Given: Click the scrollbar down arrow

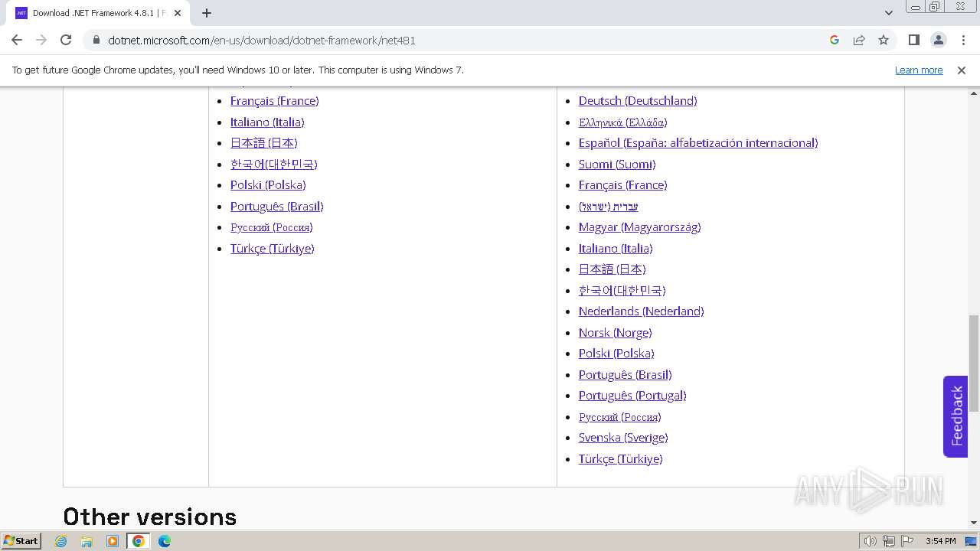Looking at the screenshot, I should pos(974,523).
